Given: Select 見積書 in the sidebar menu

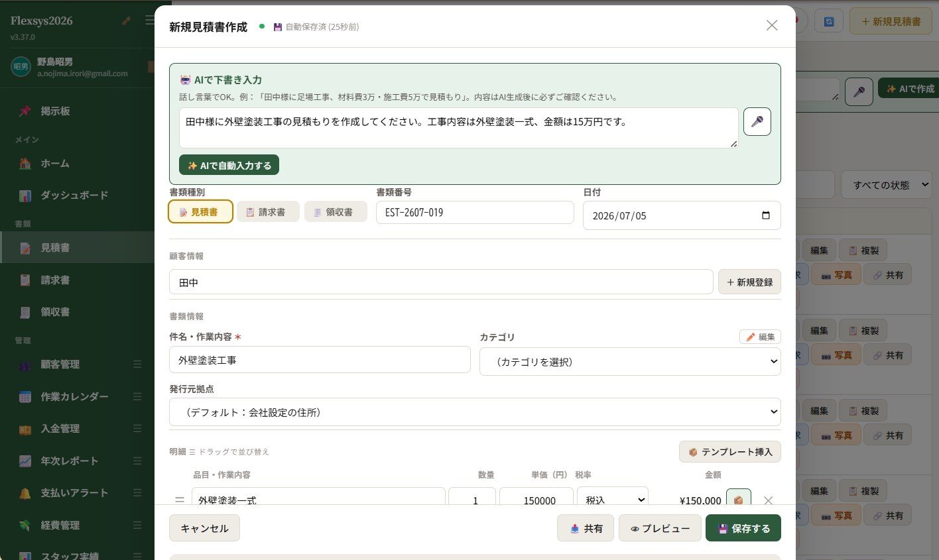Looking at the screenshot, I should coord(77,248).
